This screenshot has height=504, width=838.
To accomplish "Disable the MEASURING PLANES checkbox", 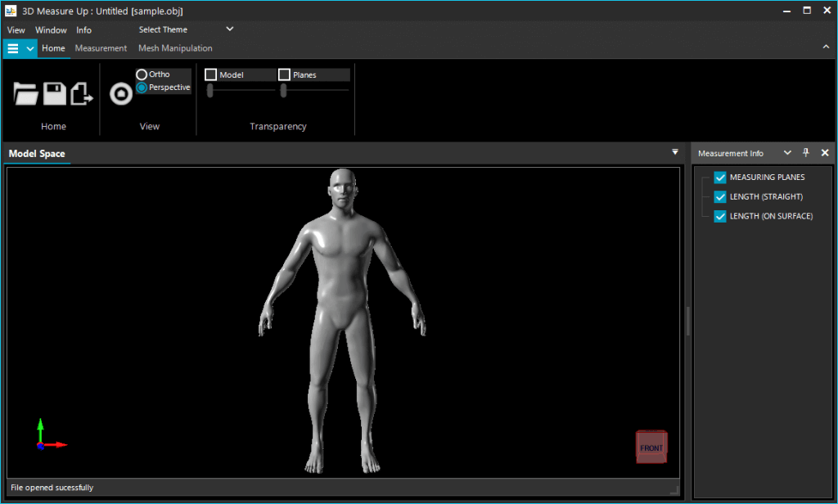I will click(x=720, y=177).
